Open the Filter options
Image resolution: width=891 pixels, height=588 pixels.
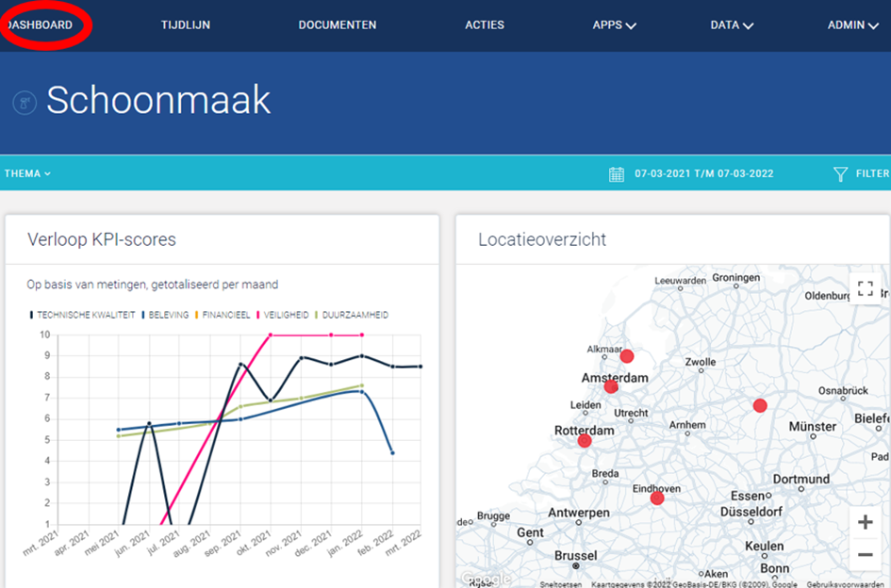point(872,173)
